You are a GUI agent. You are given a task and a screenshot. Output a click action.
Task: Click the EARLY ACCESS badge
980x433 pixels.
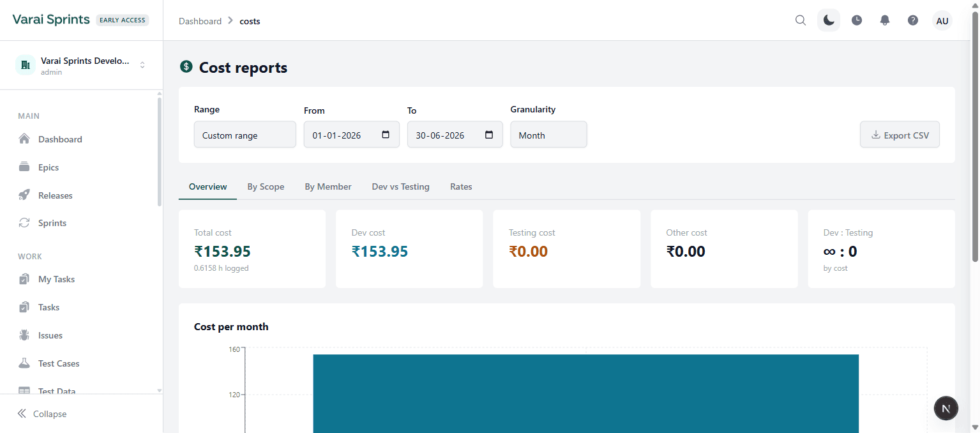123,20
